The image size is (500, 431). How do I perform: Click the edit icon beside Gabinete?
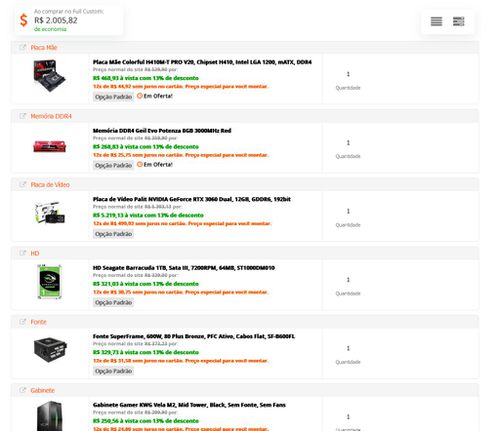pyautogui.click(x=23, y=390)
